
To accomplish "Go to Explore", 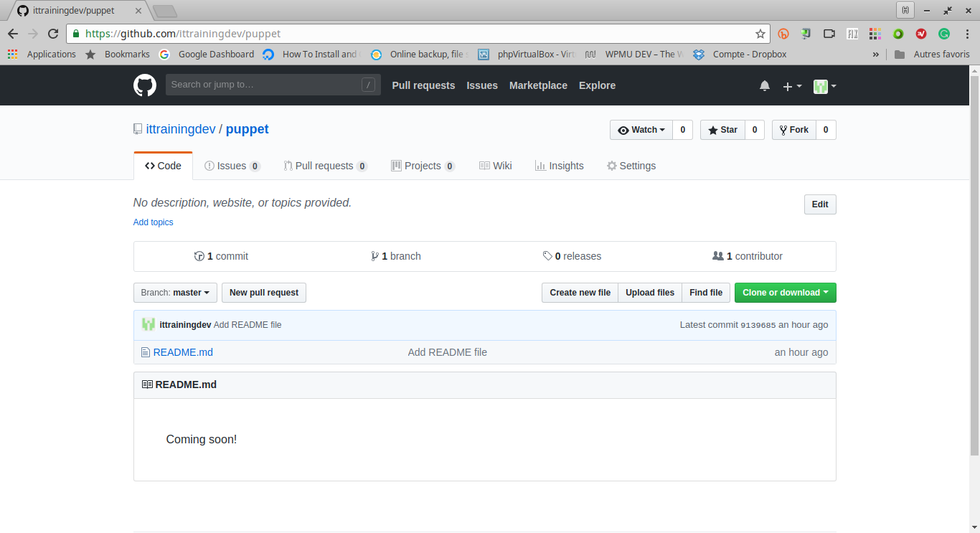I will pyautogui.click(x=597, y=85).
